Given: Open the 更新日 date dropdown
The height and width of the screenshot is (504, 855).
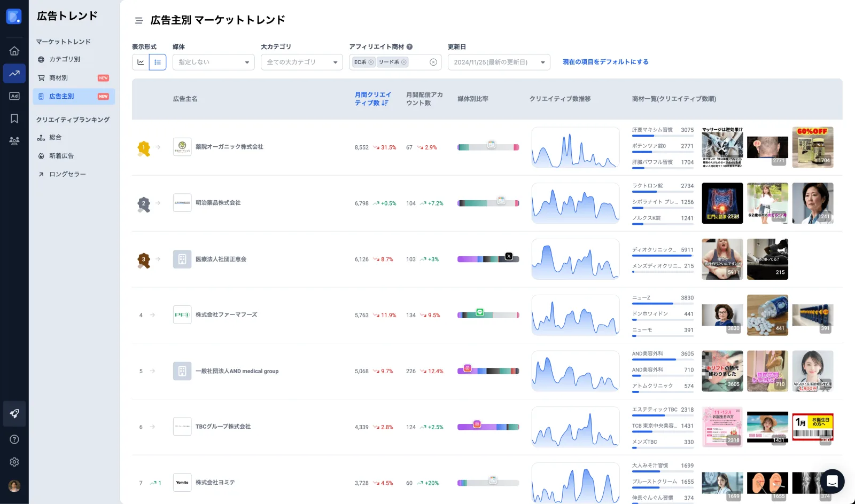Looking at the screenshot, I should click(499, 62).
